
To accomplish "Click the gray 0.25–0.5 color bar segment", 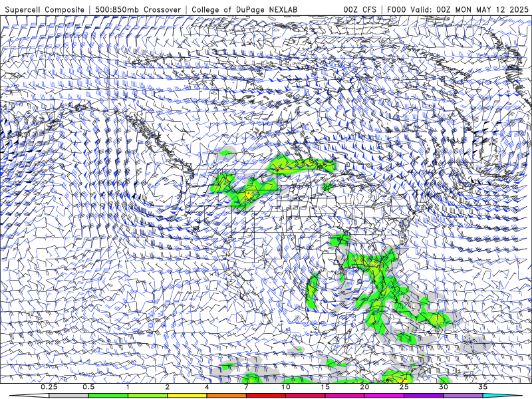I will pyautogui.click(x=68, y=396).
